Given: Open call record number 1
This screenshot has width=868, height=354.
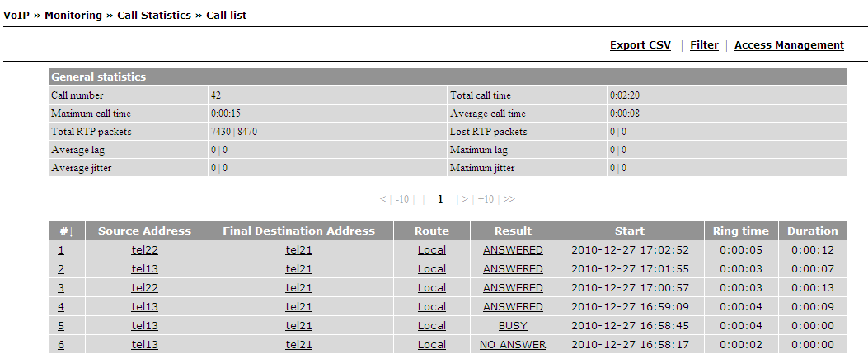Looking at the screenshot, I should 61,250.
